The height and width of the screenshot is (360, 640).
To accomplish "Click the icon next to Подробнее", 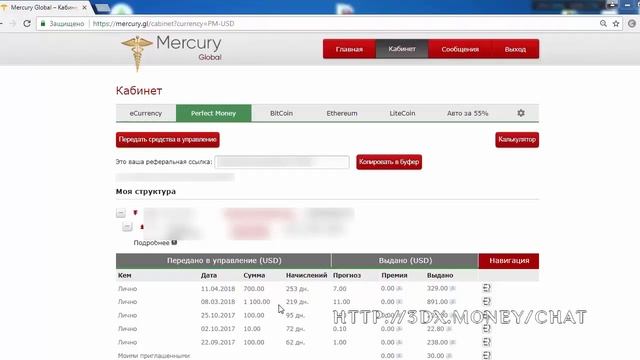I will click(174, 242).
